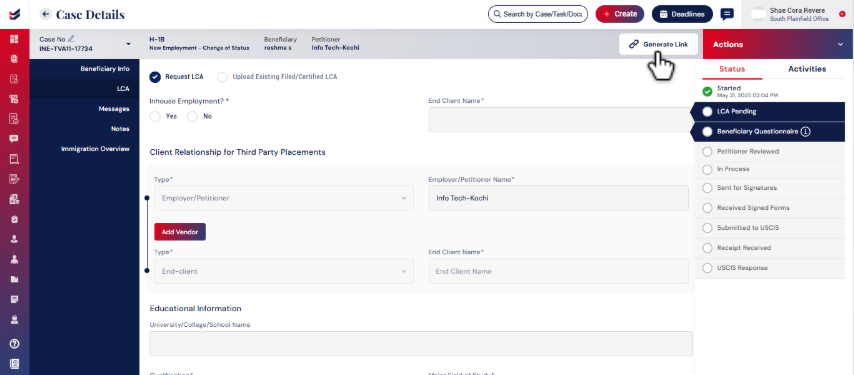Choose No for Inhouse Employment
Screen dimensions: 854x375
pos(192,116)
